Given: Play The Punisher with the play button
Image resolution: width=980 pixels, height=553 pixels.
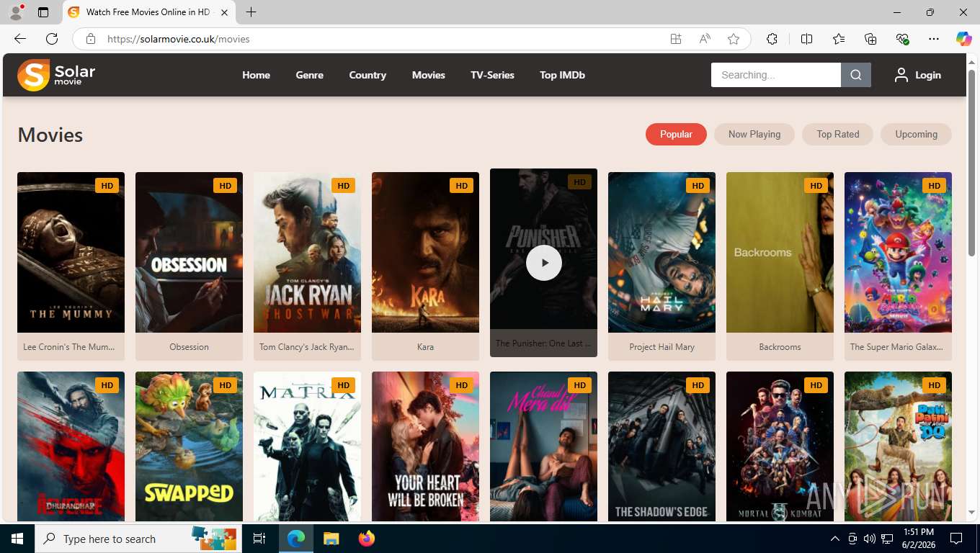Looking at the screenshot, I should tap(544, 262).
